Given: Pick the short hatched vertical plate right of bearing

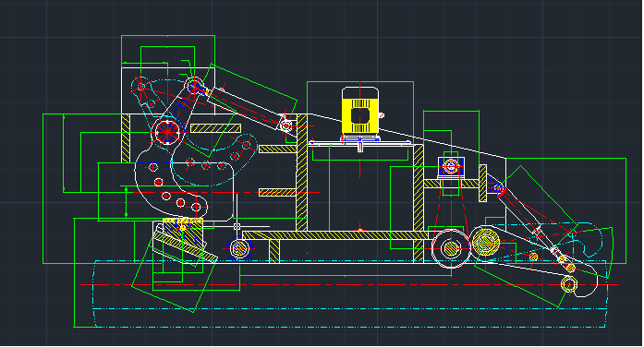Looking at the screenshot, I should [x=482, y=184].
